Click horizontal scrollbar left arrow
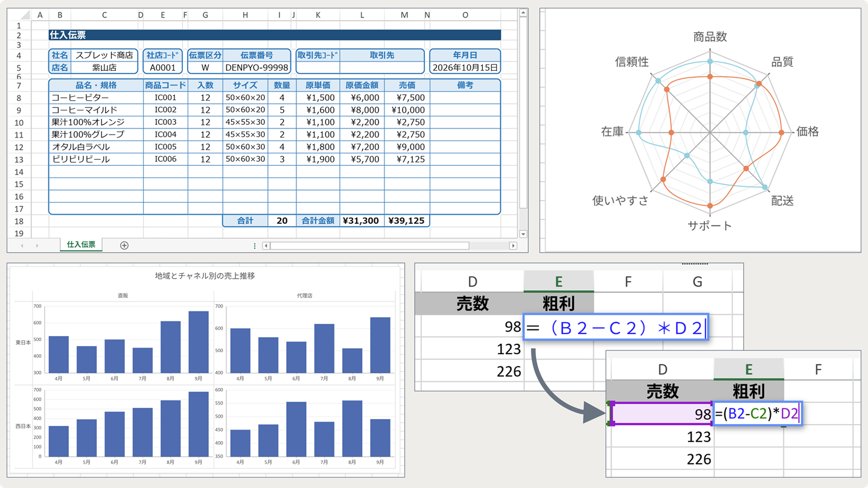The width and height of the screenshot is (868, 488). coord(266,246)
